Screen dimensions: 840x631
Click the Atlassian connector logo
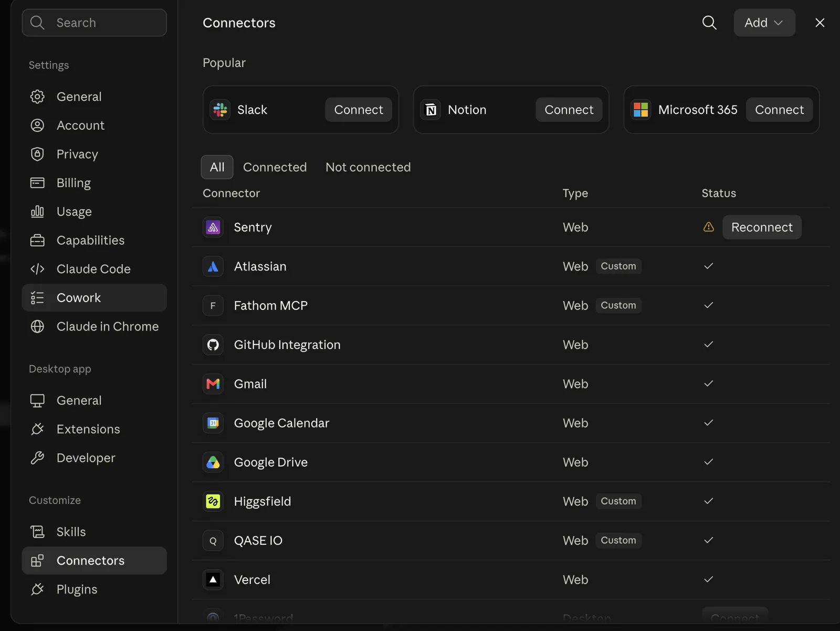(x=213, y=266)
